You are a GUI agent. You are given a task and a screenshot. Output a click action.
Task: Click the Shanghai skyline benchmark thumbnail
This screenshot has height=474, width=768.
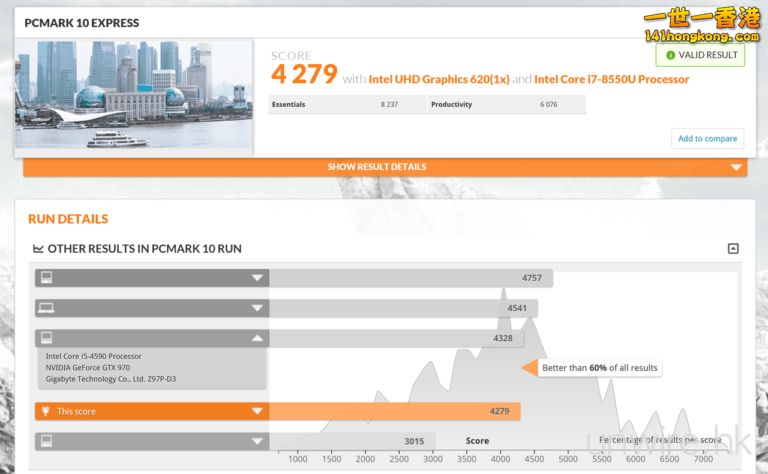[x=134, y=94]
